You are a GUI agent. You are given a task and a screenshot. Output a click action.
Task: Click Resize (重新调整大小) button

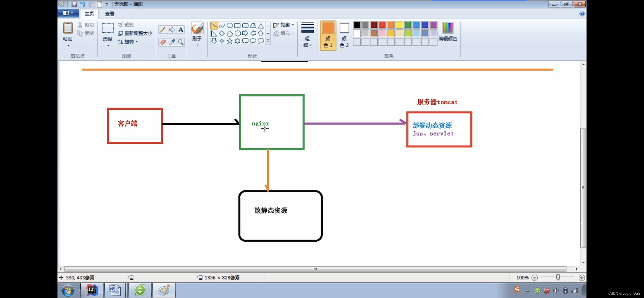pos(135,33)
